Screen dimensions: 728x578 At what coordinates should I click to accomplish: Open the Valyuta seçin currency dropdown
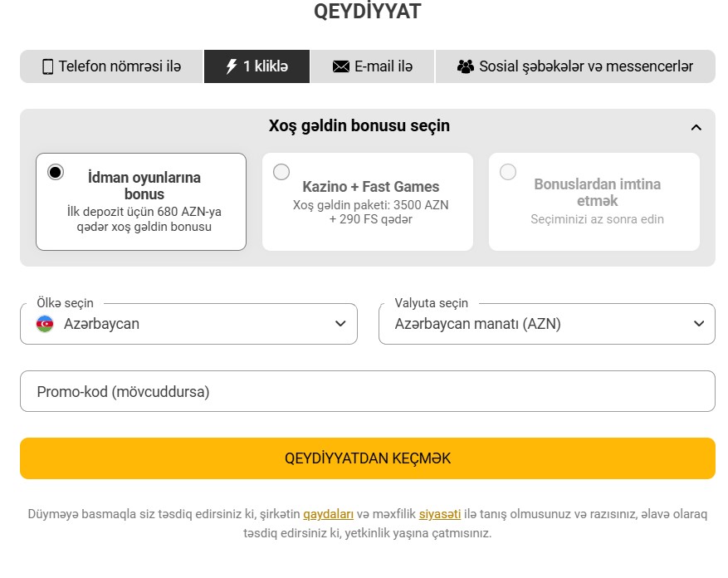click(x=547, y=324)
